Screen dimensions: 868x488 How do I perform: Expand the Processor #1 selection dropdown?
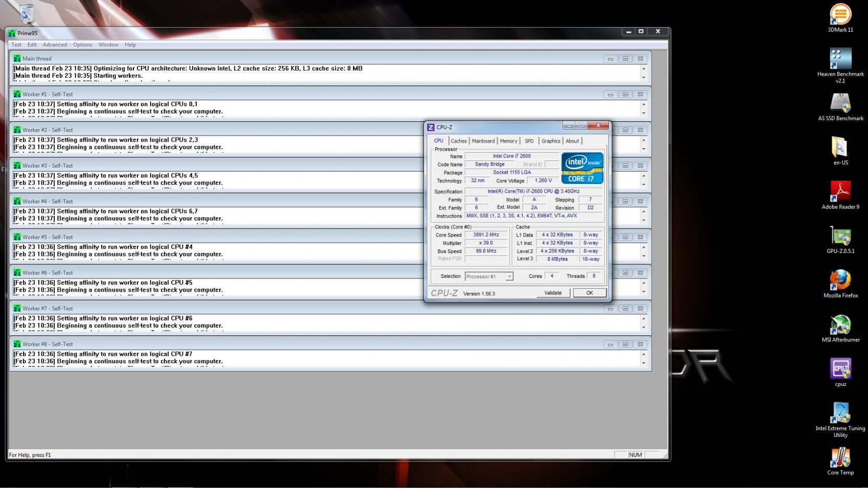tap(509, 276)
